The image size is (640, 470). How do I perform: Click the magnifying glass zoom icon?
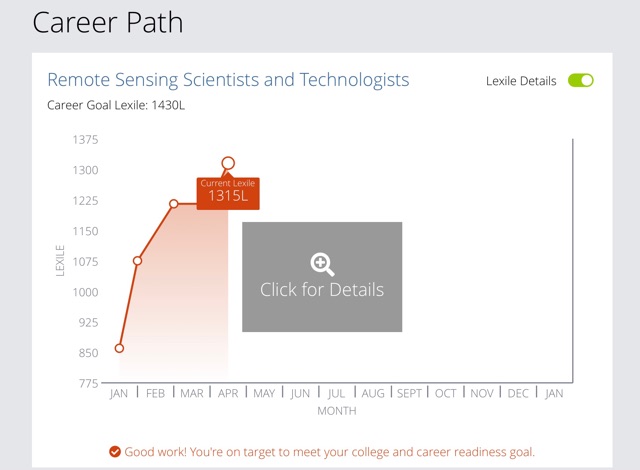point(322,264)
